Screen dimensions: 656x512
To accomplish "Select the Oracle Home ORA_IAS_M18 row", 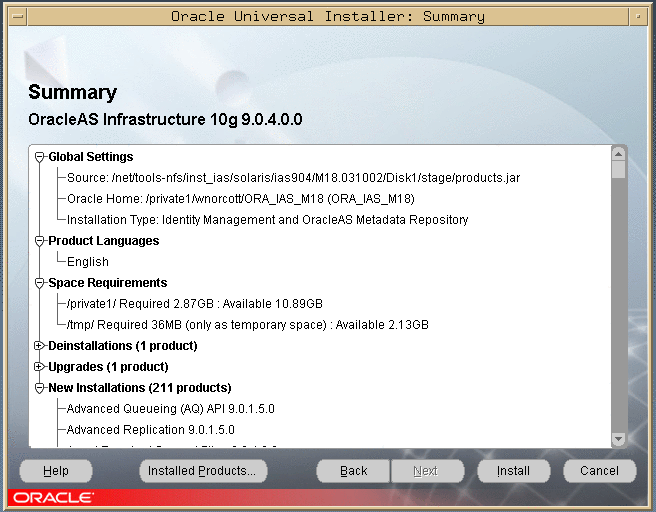I will 241,199.
